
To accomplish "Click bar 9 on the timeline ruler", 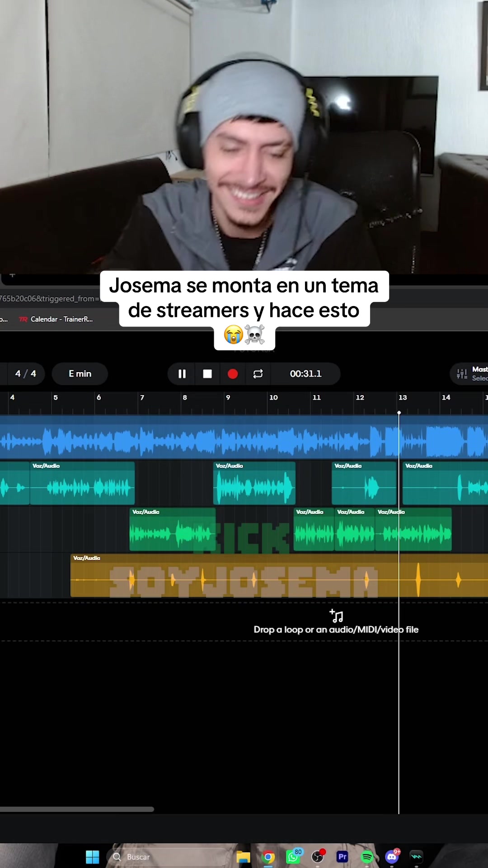I will coord(228,397).
